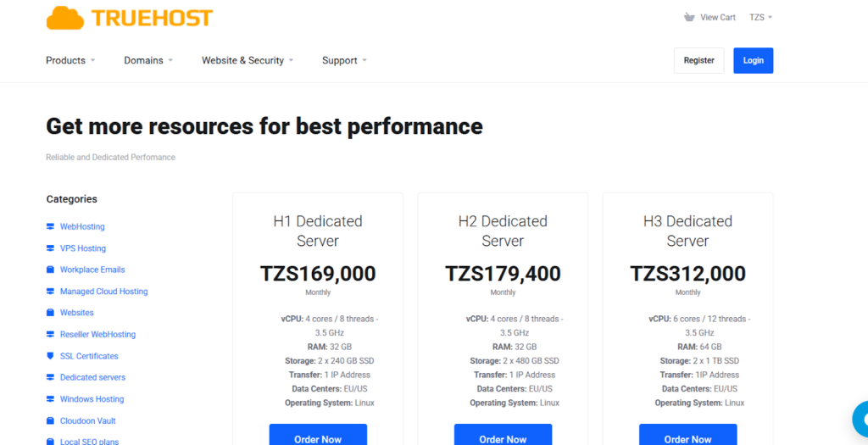Click the Register button

tap(698, 60)
